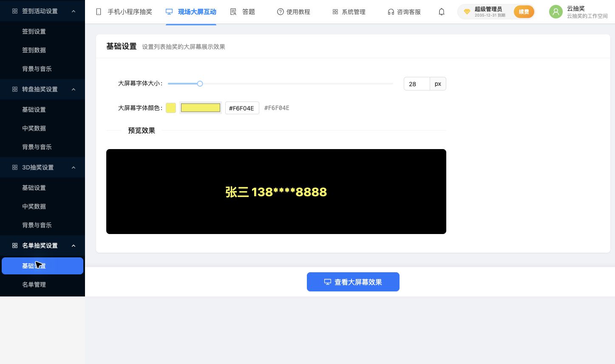The width and height of the screenshot is (615, 364).
Task: Click the 使用教程 question-mark icon
Action: [x=280, y=12]
